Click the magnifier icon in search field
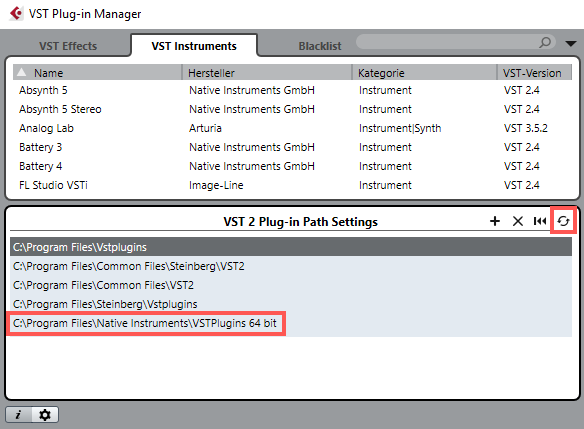584x429 pixels. pyautogui.click(x=545, y=42)
